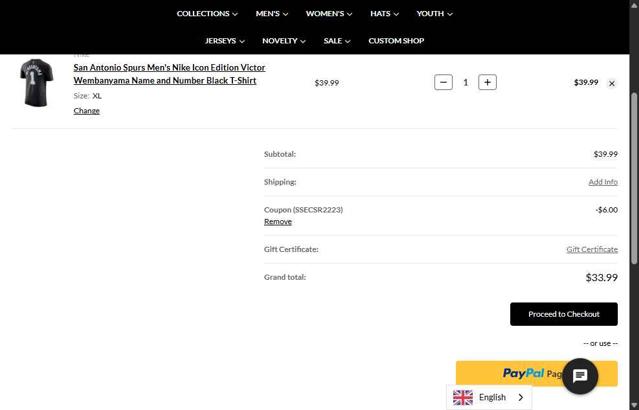Open the Collections dropdown menu
This screenshot has width=639, height=410.
(x=207, y=13)
